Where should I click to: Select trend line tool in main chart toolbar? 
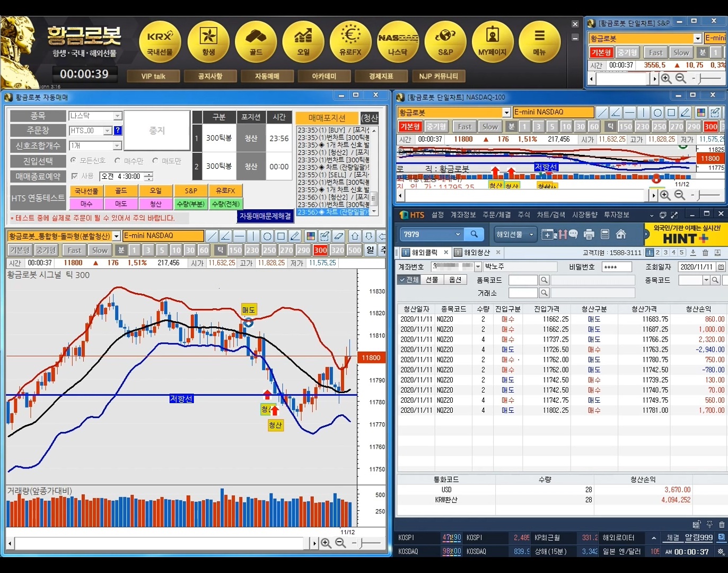click(212, 236)
